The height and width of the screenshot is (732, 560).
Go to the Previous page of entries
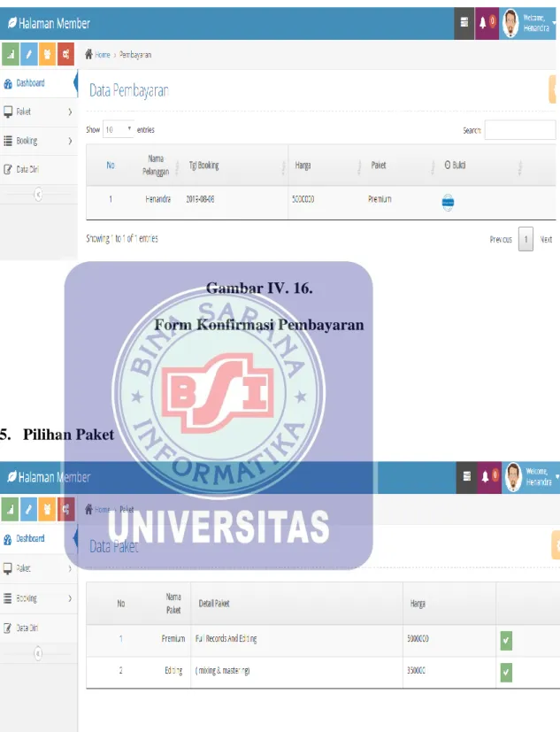click(x=501, y=239)
